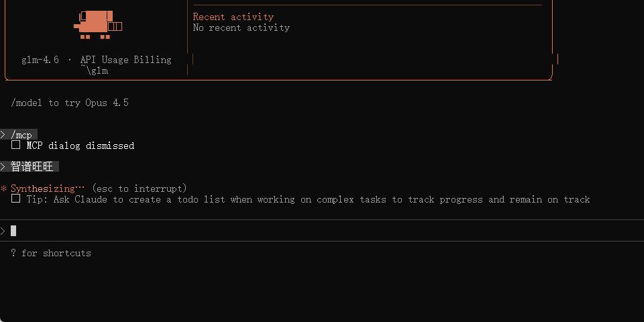This screenshot has height=322, width=644.
Task: Click in the command input field
Action: point(268,231)
